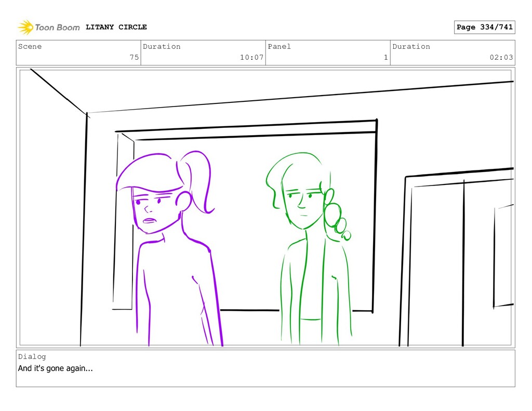Click the green braided-hair character sketch

pos(309,248)
